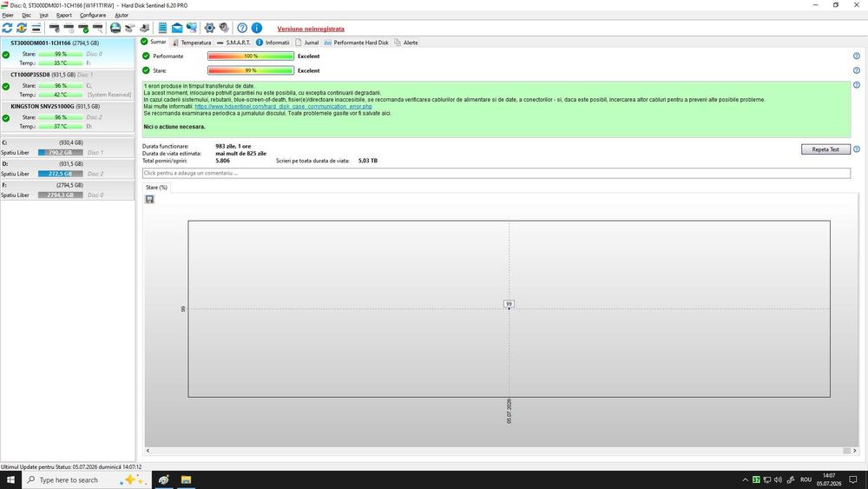
Task: Click the graph's left scroll arrow
Action: (148, 451)
